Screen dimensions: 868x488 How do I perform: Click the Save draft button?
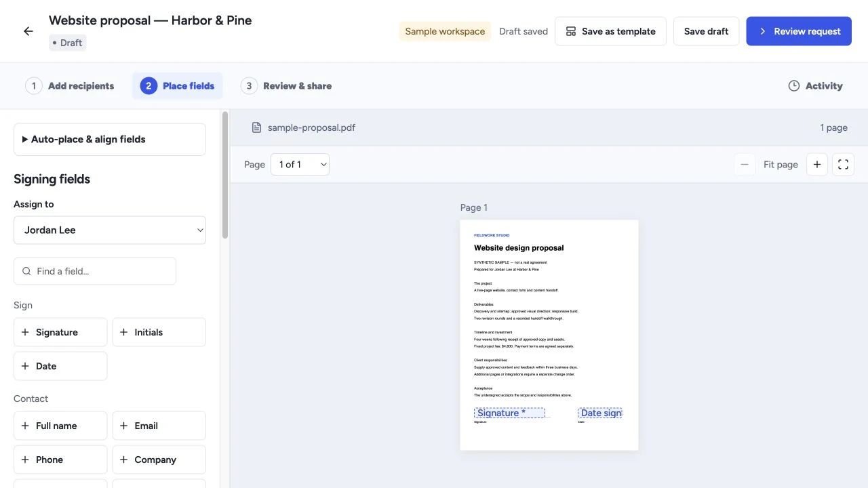pos(706,31)
